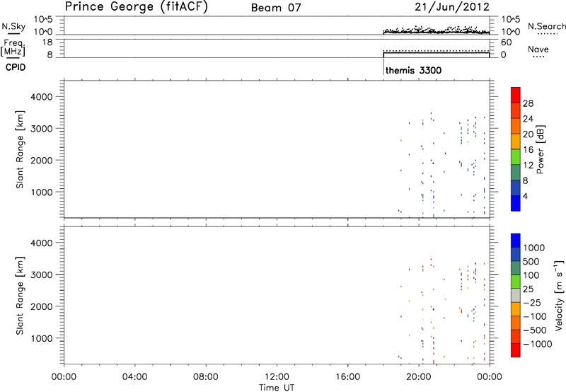Click the '16:00' time axis tick label

pyautogui.click(x=347, y=377)
